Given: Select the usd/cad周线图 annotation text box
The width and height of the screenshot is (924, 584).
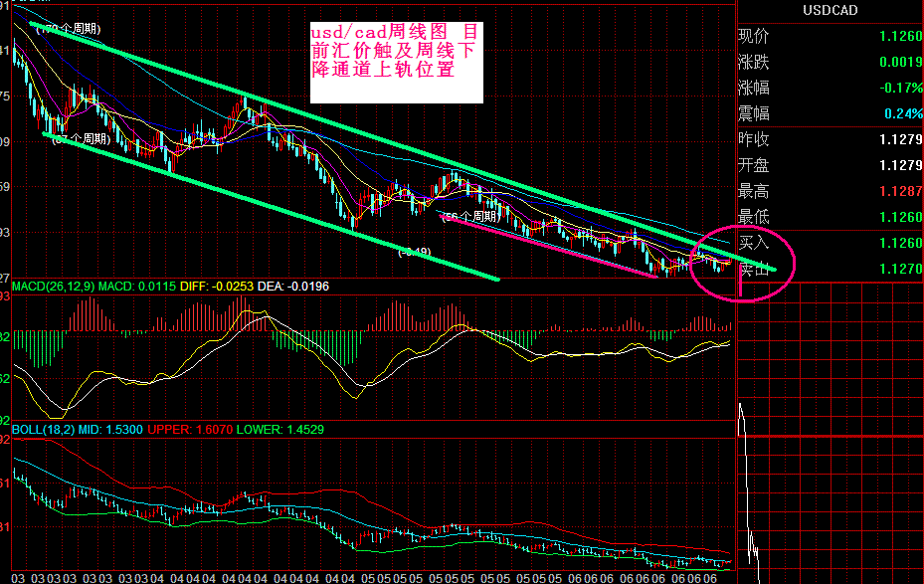Looking at the screenshot, I should [x=397, y=63].
